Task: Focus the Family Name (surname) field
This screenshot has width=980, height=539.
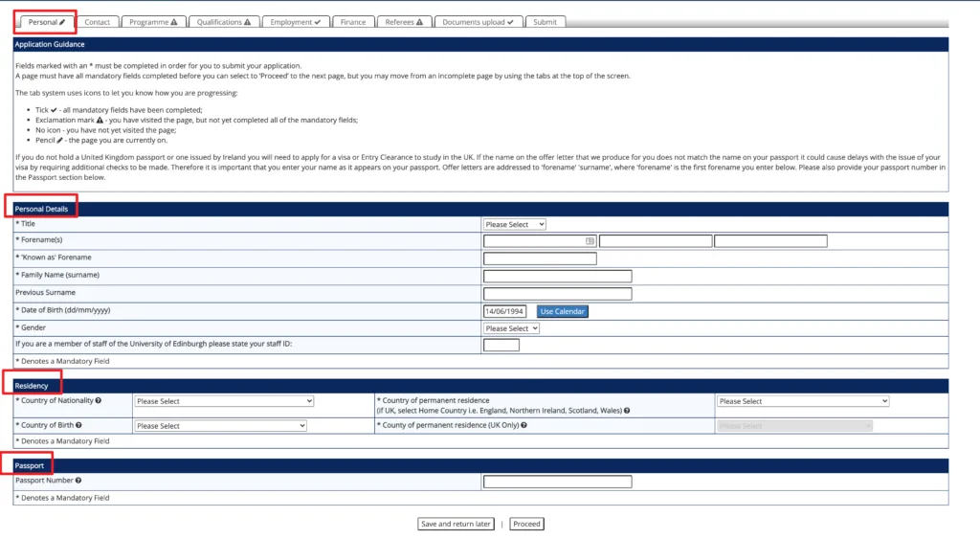Action: point(557,276)
